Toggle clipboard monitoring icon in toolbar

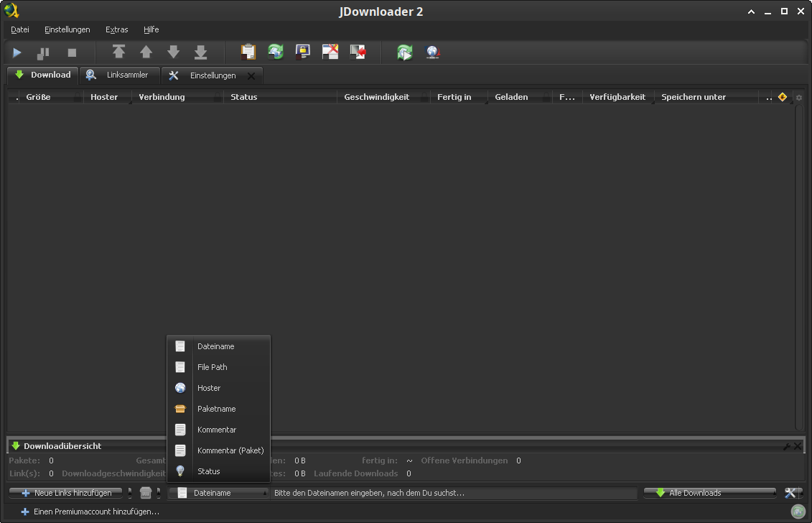248,52
